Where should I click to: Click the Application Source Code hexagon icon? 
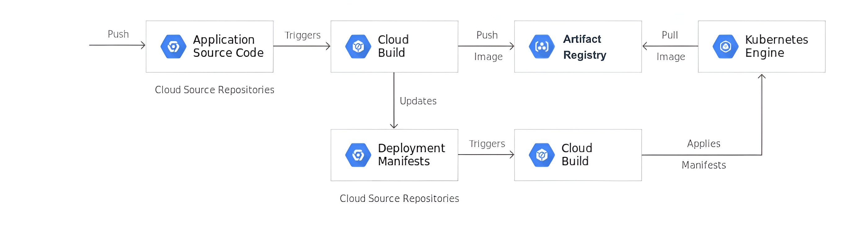coord(173,47)
